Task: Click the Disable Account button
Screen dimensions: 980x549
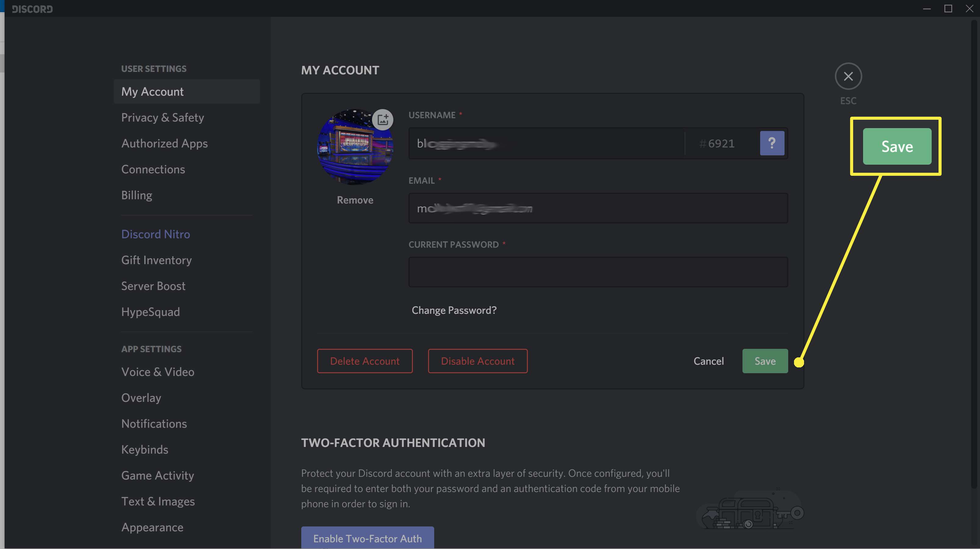Action: 477,361
